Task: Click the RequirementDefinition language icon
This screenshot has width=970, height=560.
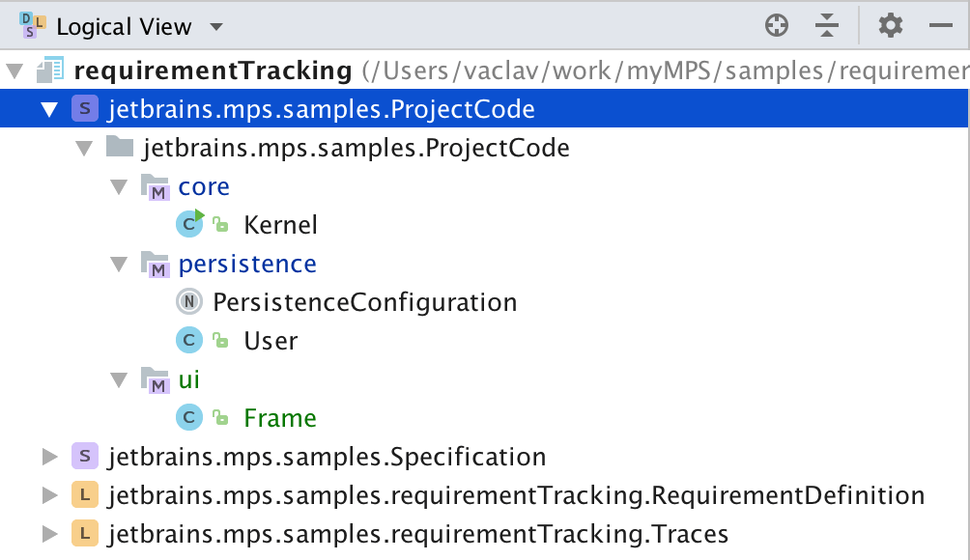Action: [85, 495]
